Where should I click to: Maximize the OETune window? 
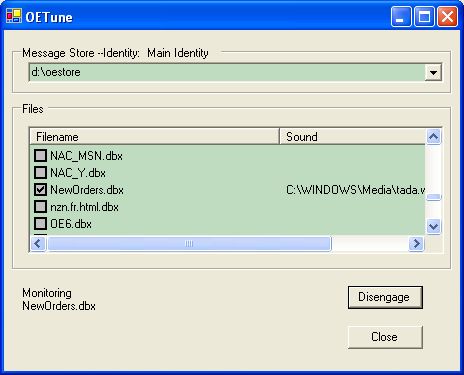click(x=424, y=16)
